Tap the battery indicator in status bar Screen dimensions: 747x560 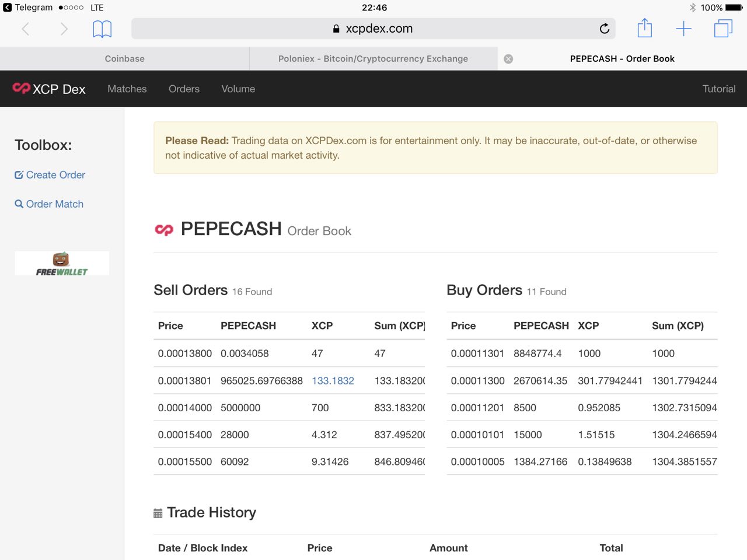click(x=734, y=8)
